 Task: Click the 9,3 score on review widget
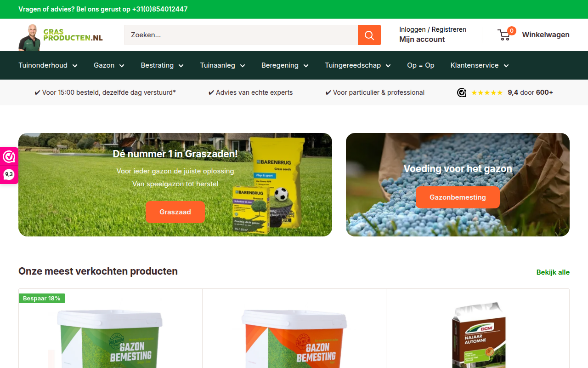pos(9,174)
